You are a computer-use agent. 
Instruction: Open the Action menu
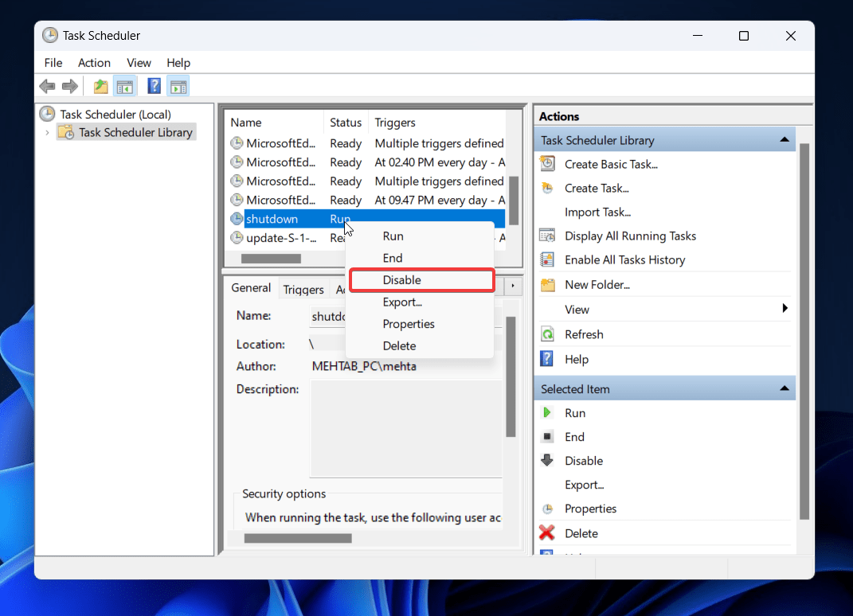(94, 63)
